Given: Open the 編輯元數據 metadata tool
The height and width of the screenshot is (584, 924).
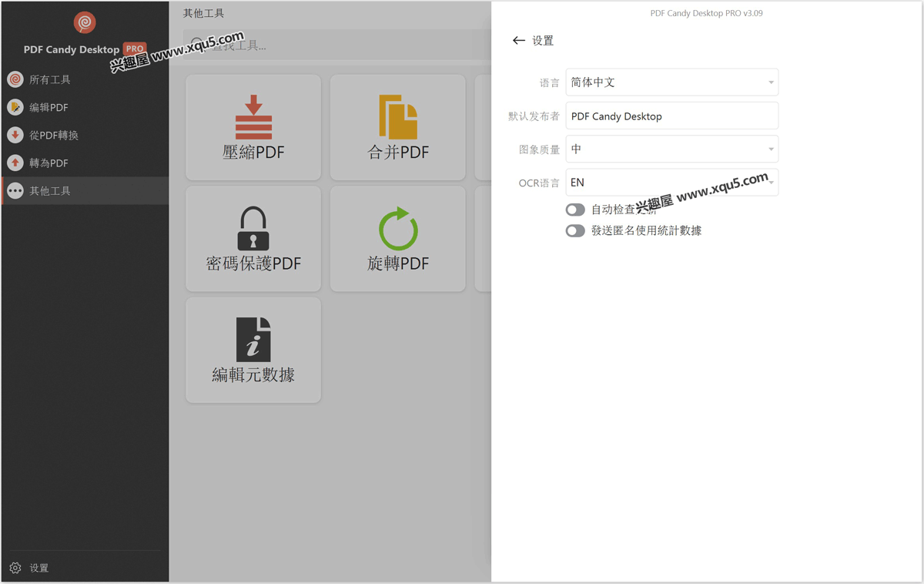Looking at the screenshot, I should pyautogui.click(x=253, y=351).
